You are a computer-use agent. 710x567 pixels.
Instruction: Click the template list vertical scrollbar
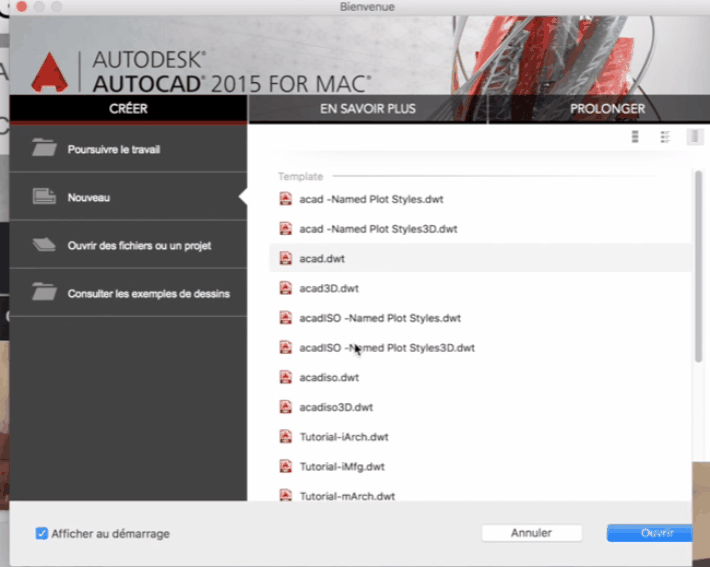pyautogui.click(x=698, y=266)
